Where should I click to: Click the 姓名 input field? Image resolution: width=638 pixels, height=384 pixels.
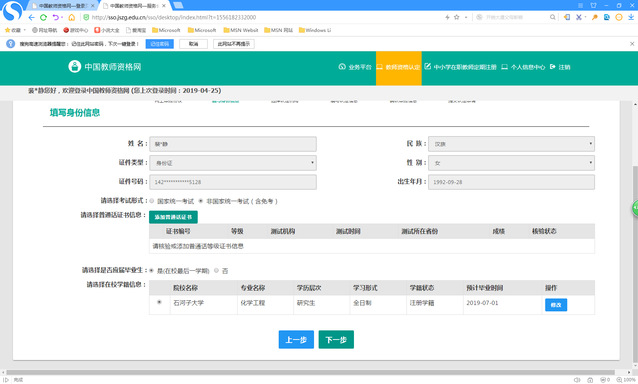233,144
